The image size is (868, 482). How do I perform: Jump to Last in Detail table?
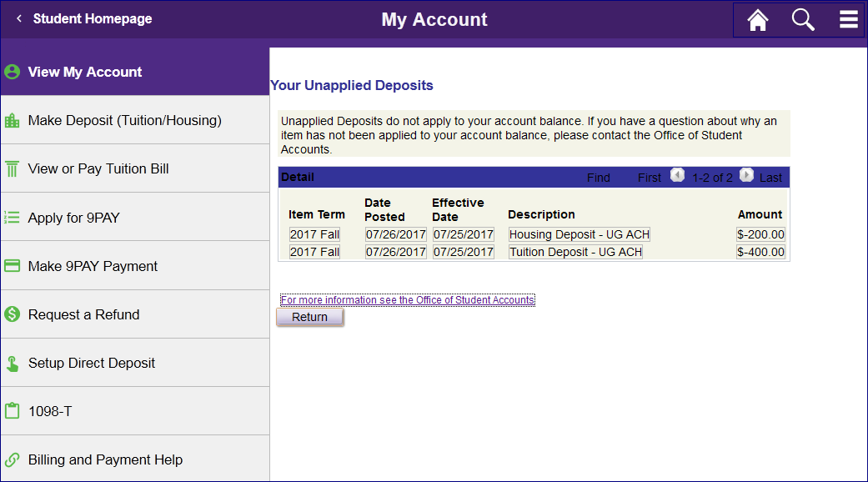click(x=770, y=178)
